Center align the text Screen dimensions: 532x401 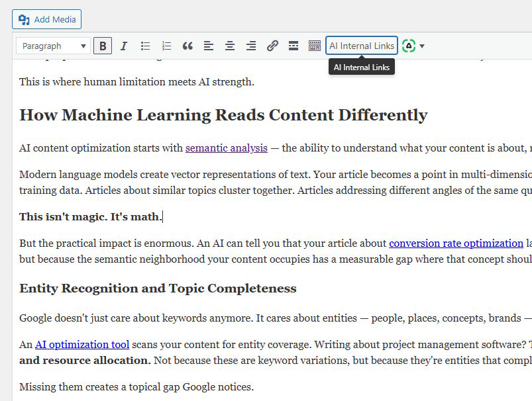click(230, 46)
